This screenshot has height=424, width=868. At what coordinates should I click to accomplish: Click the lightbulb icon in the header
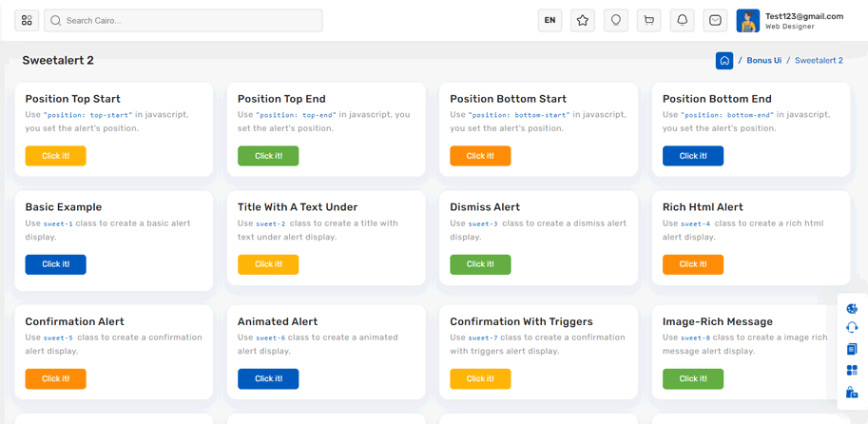[x=615, y=21]
